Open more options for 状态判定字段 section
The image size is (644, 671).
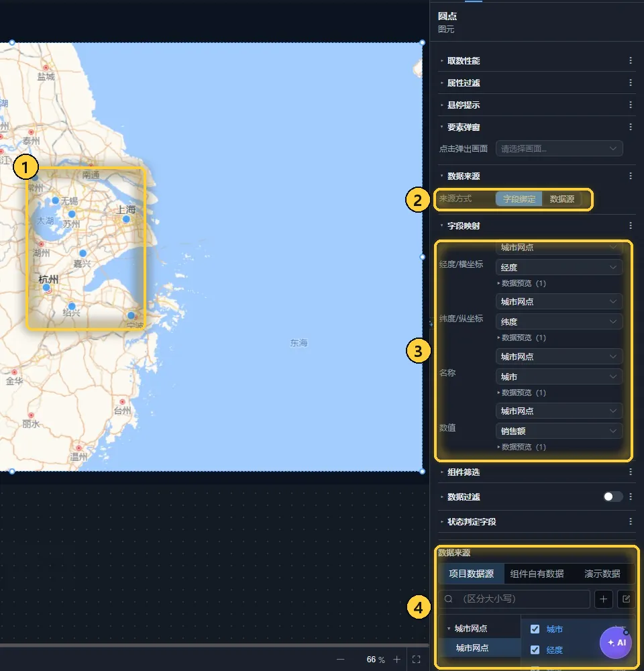tap(631, 521)
